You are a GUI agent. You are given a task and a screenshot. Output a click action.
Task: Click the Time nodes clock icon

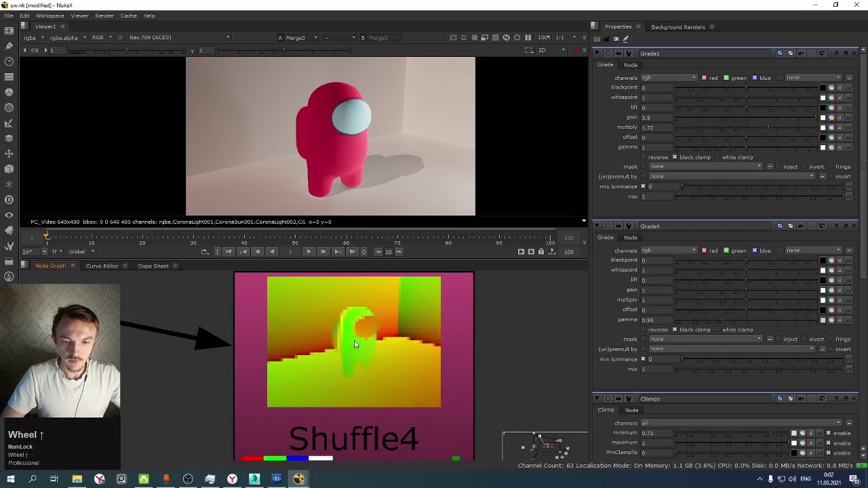[x=9, y=62]
